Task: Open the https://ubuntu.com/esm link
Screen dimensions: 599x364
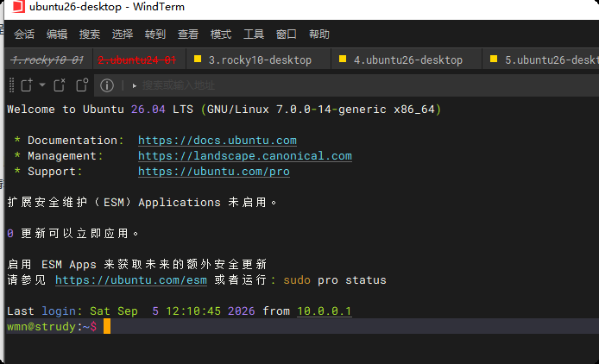Action: coord(131,280)
